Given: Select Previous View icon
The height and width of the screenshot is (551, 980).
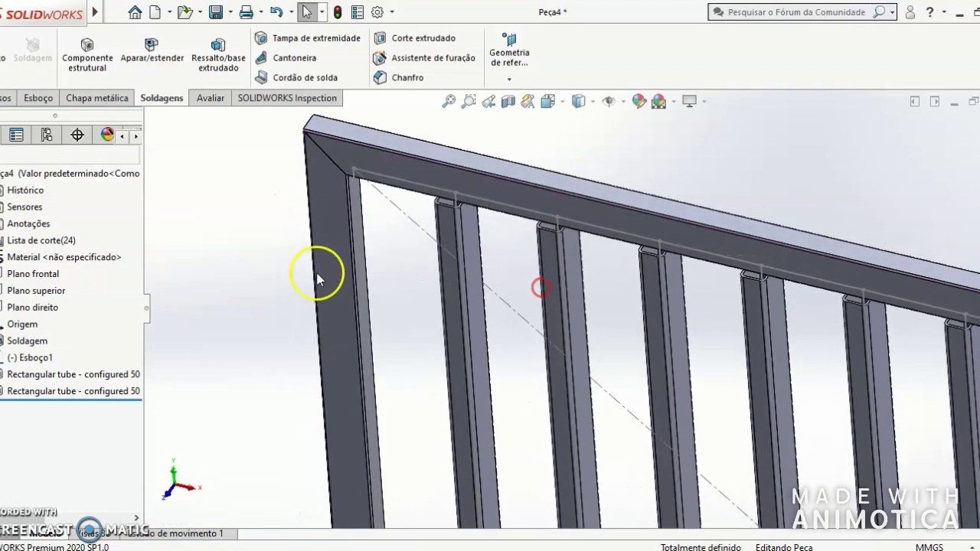Looking at the screenshot, I should 488,101.
